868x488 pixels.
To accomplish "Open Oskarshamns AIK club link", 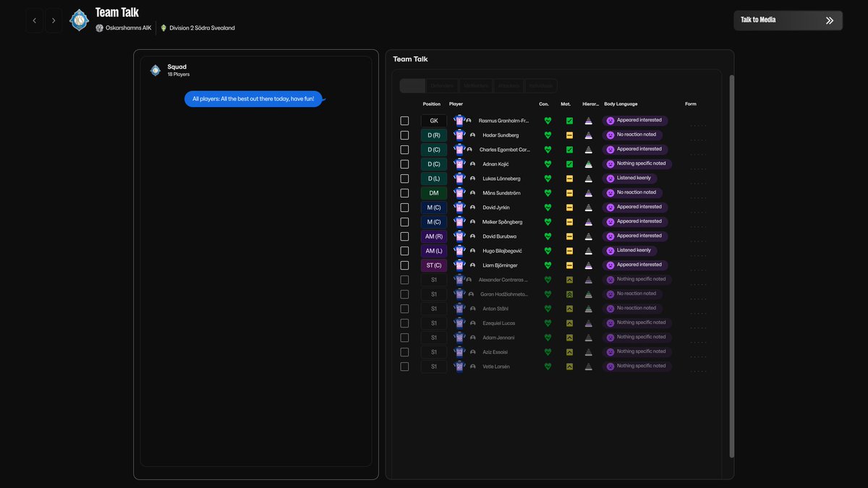I will [x=127, y=28].
